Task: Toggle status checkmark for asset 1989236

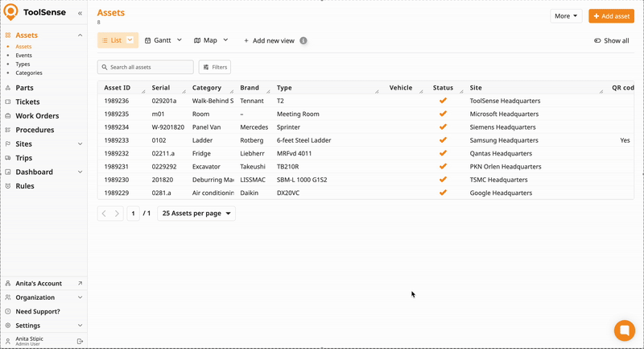Action: pyautogui.click(x=443, y=101)
